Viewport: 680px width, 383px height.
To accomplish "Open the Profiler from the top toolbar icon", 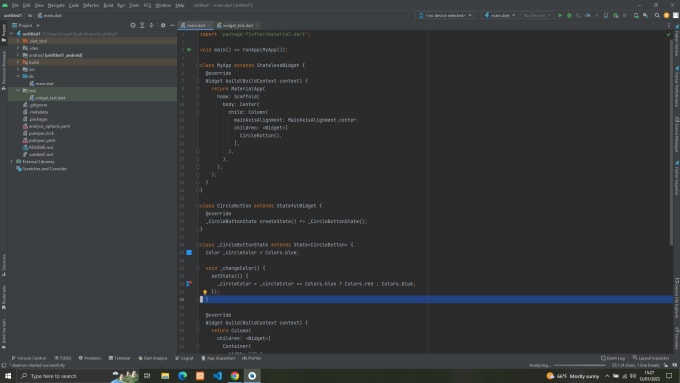I will tap(588, 15).
